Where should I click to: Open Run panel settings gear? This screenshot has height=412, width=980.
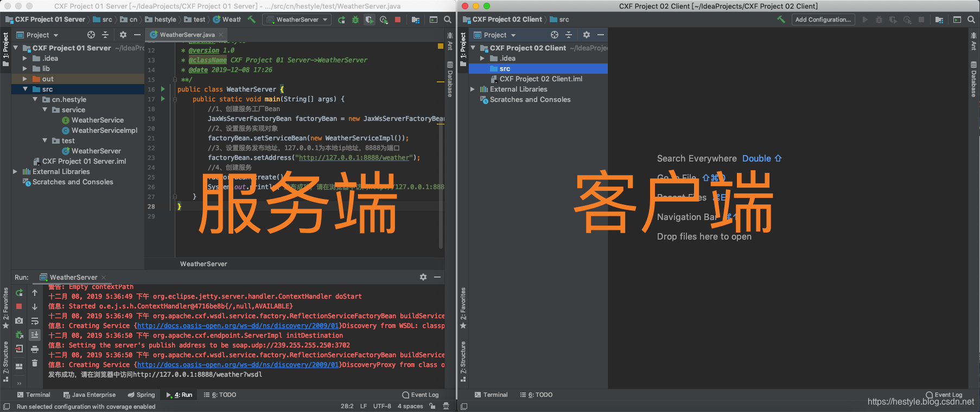(423, 277)
